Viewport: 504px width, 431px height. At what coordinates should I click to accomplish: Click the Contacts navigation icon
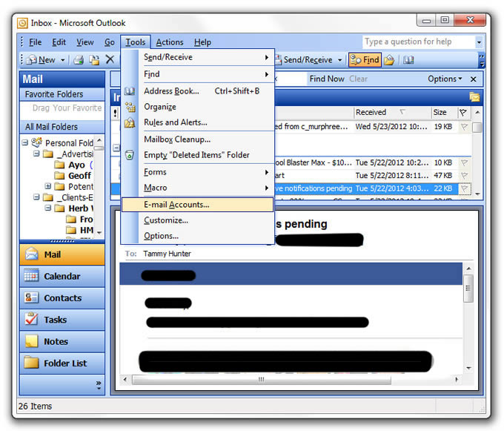click(31, 297)
